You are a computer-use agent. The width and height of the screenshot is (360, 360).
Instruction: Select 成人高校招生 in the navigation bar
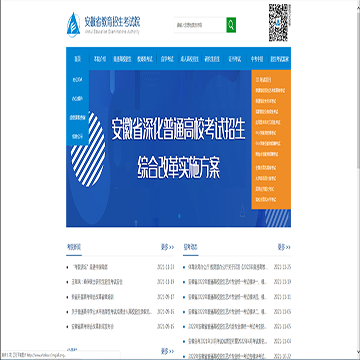tap(189, 59)
